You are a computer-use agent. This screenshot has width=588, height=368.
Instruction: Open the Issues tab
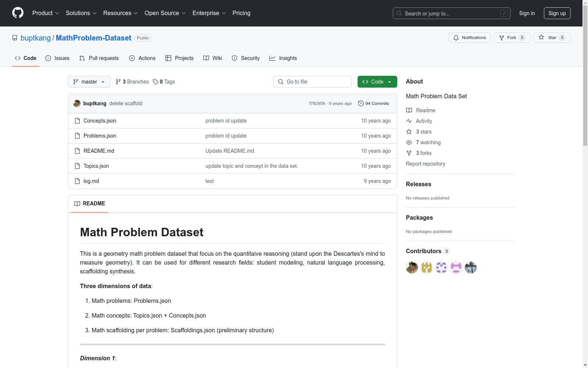click(x=57, y=58)
